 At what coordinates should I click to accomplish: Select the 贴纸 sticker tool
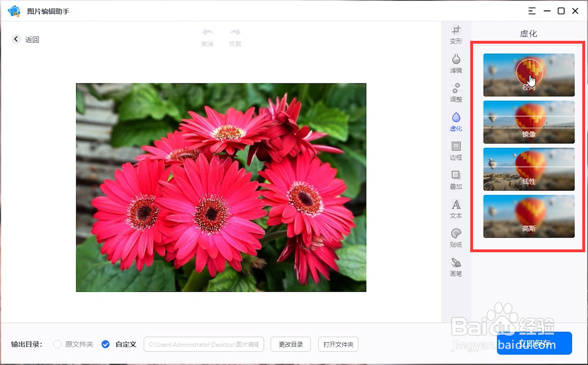(456, 238)
